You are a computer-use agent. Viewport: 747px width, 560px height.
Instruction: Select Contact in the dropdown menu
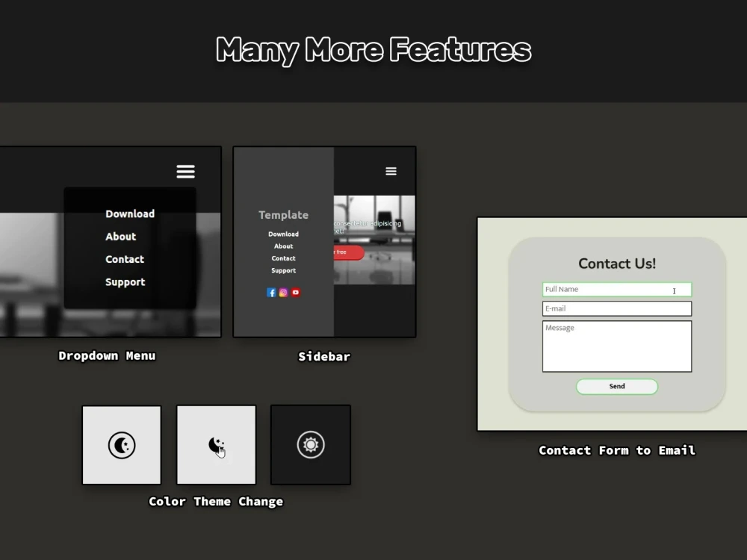click(124, 259)
